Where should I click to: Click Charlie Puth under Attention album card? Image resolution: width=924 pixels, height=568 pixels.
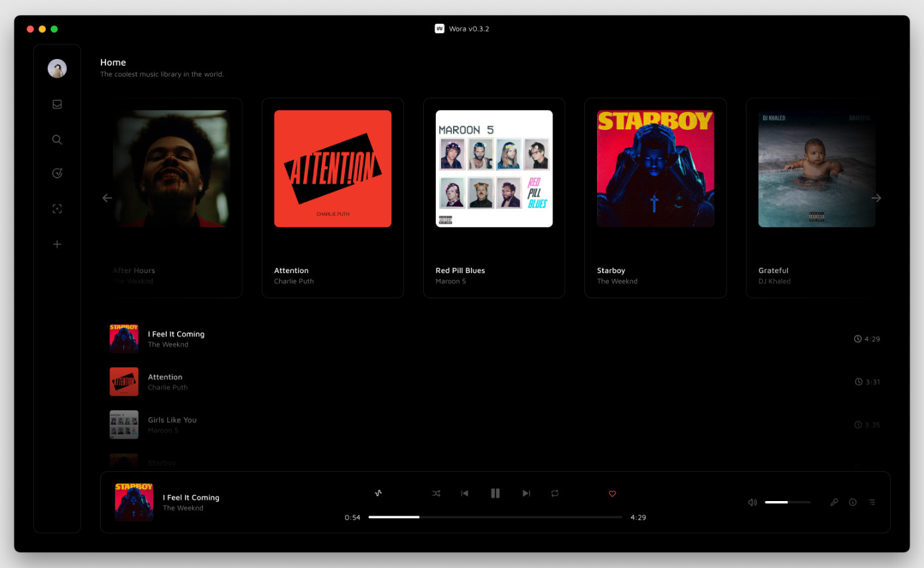pyautogui.click(x=294, y=281)
